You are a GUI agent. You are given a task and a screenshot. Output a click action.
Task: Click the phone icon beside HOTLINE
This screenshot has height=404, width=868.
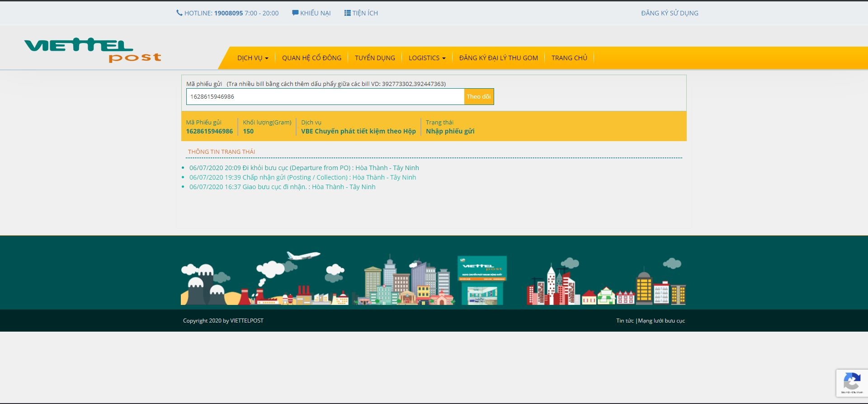[179, 13]
